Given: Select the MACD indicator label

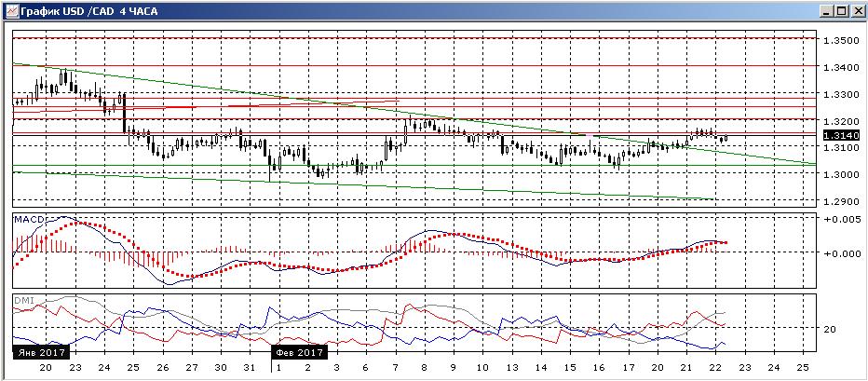Looking at the screenshot, I should 24,221.
